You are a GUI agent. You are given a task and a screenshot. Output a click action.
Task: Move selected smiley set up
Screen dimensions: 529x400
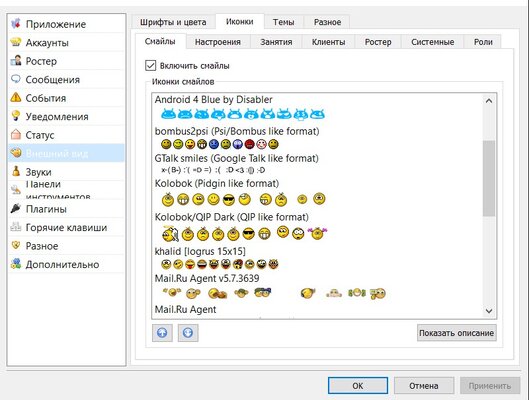click(x=162, y=333)
